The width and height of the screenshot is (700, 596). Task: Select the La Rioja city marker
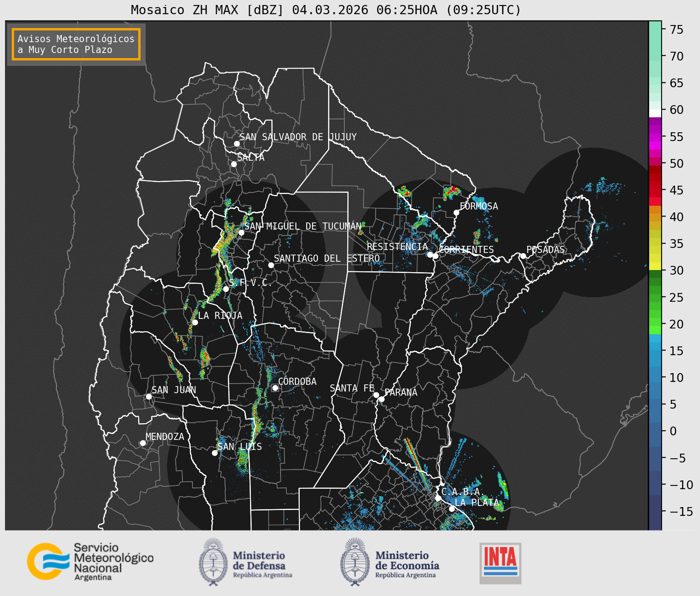tap(195, 322)
